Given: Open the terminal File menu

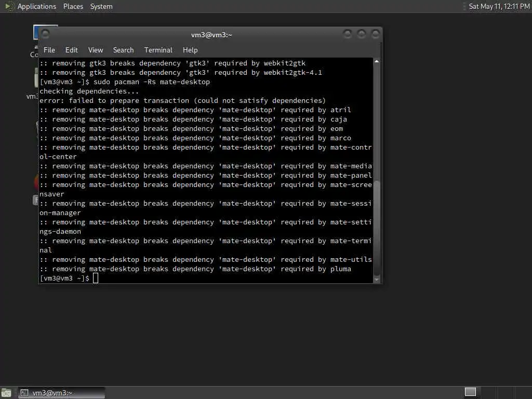Looking at the screenshot, I should [x=49, y=50].
